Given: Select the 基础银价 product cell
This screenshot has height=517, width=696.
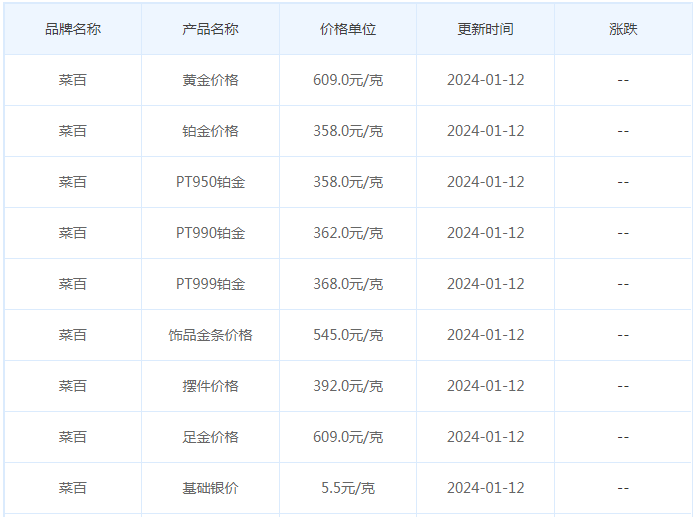Looking at the screenshot, I should pos(210,489).
